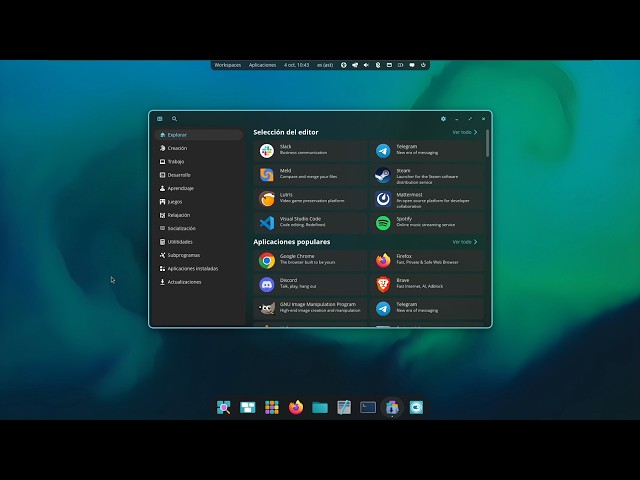The height and width of the screenshot is (480, 640).
Task: Launch Firefox from the dock
Action: click(x=296, y=407)
